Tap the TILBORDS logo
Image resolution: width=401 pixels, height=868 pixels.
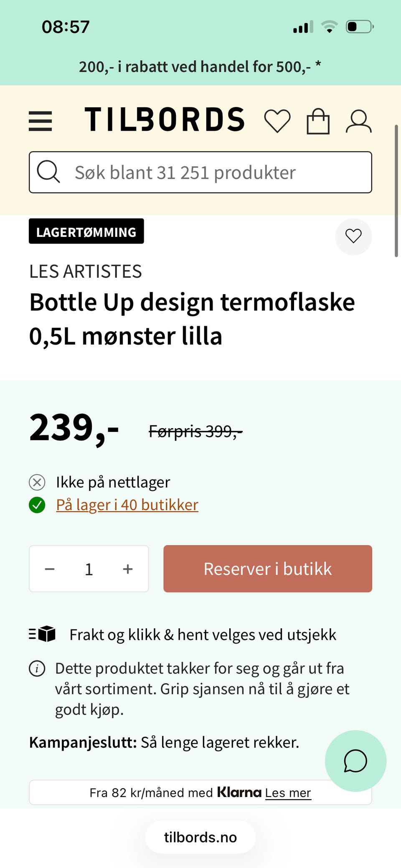coord(165,119)
